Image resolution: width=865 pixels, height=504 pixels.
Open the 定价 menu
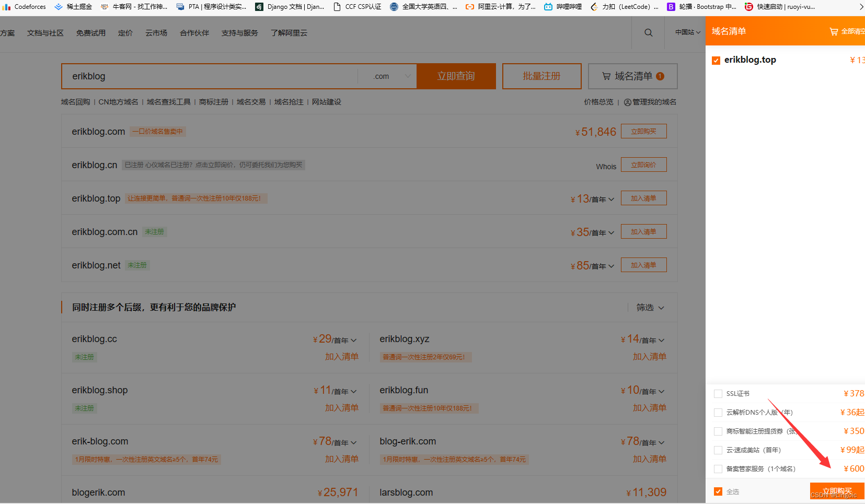(125, 33)
